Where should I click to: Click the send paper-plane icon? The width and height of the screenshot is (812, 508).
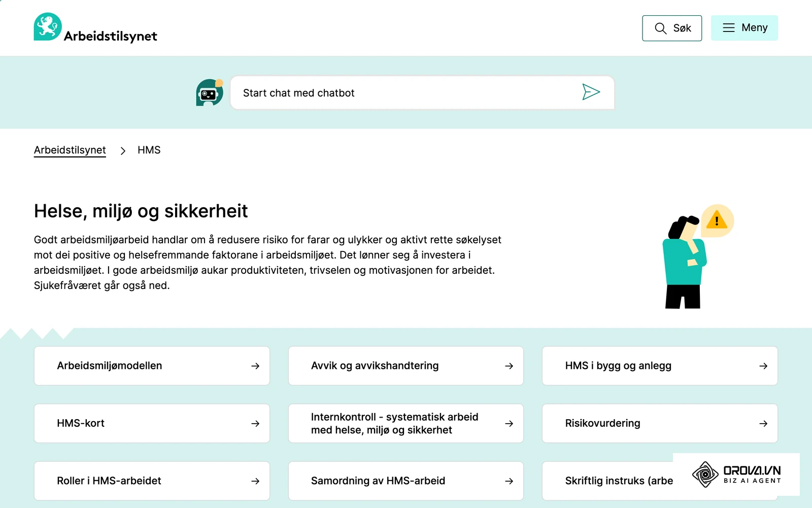point(591,92)
